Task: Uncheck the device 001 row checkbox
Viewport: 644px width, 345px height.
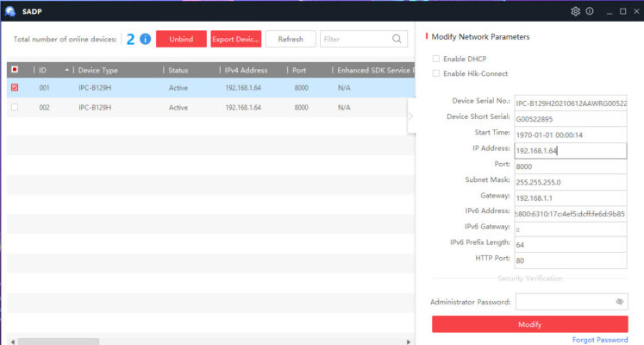Action: click(15, 87)
